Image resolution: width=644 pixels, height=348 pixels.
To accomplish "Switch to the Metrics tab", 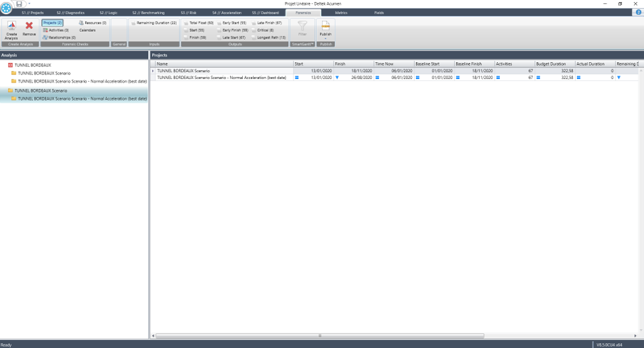I will (341, 13).
